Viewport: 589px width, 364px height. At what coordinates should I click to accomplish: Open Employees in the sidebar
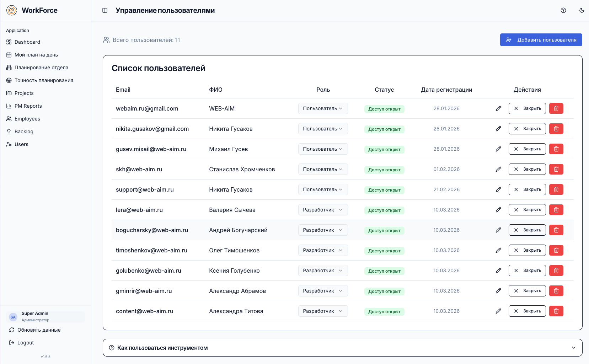[27, 119]
